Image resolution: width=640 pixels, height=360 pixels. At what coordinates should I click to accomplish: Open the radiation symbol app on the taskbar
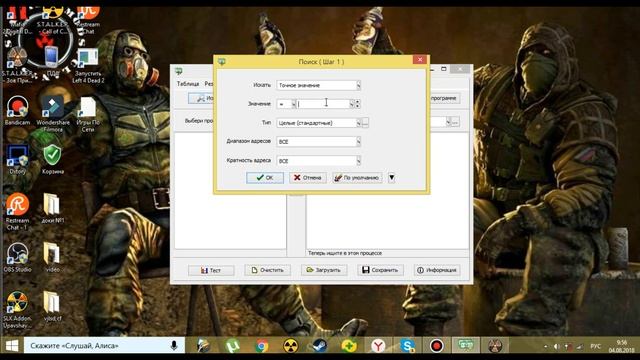pyautogui.click(x=291, y=346)
